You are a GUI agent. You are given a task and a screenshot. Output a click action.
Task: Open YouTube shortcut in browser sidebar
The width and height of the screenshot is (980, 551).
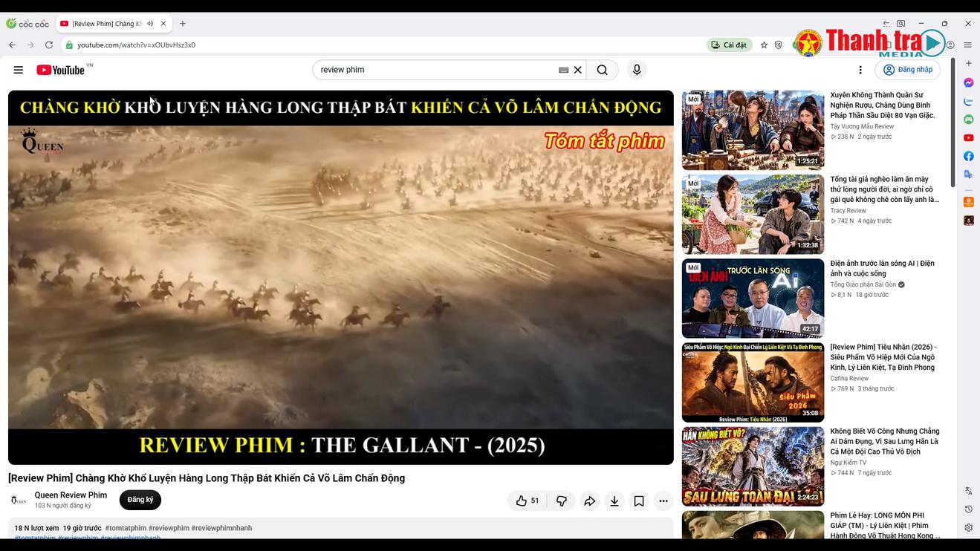(x=969, y=137)
